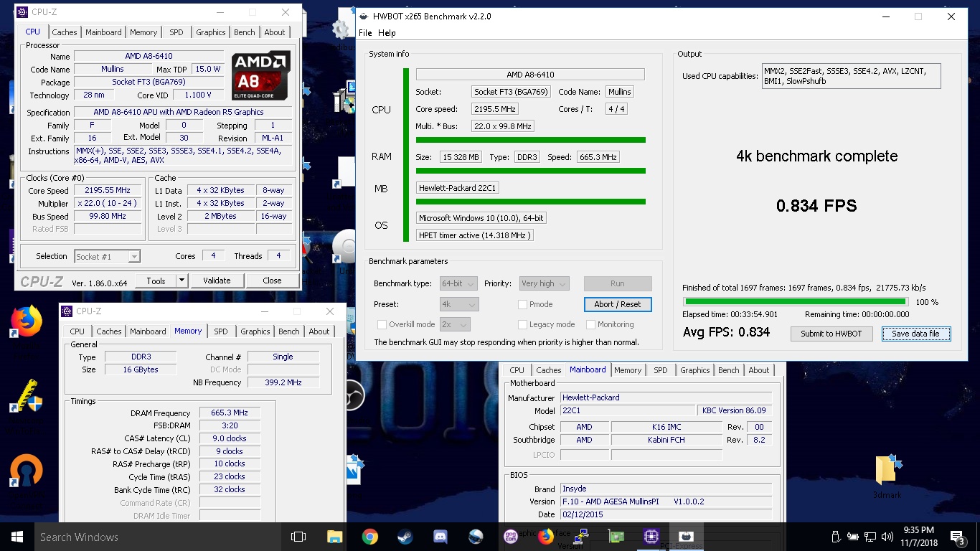The width and height of the screenshot is (980, 551).
Task: Click the Tools button in CPU-Z
Action: click(156, 281)
